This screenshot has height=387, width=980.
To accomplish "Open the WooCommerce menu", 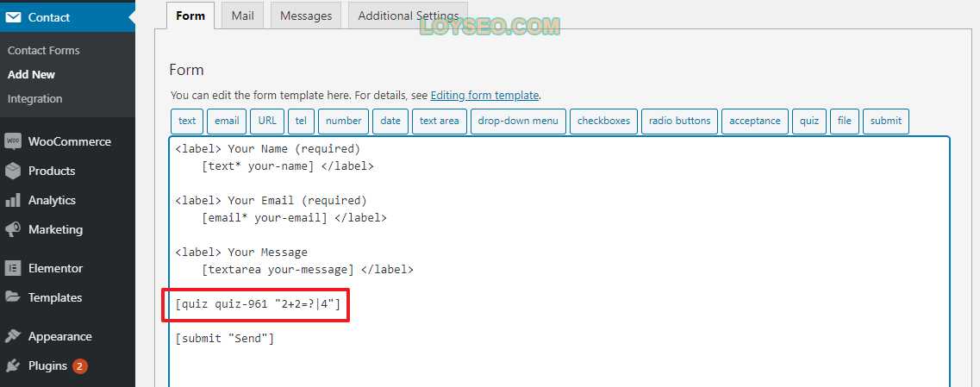I will (67, 141).
